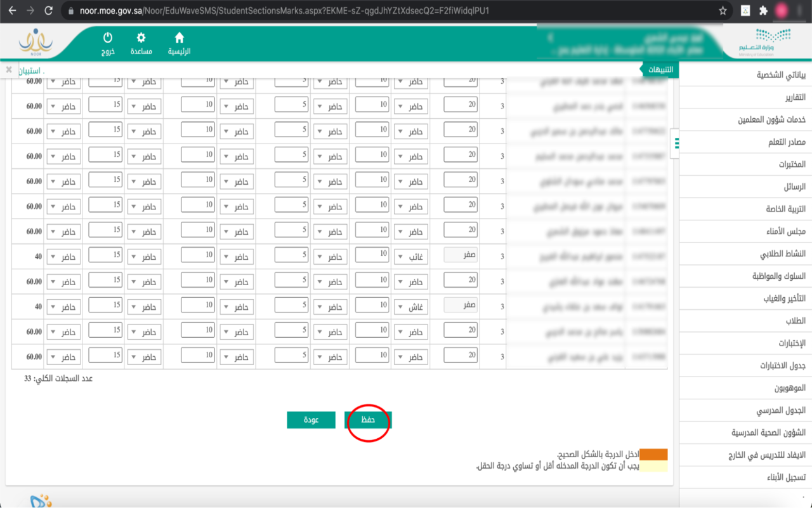Reload the Noor page
Image resolution: width=812 pixels, height=508 pixels.
[49, 11]
